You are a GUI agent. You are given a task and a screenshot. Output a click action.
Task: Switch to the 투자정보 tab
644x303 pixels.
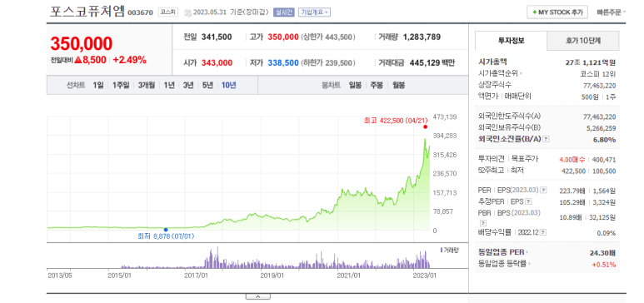click(x=511, y=41)
